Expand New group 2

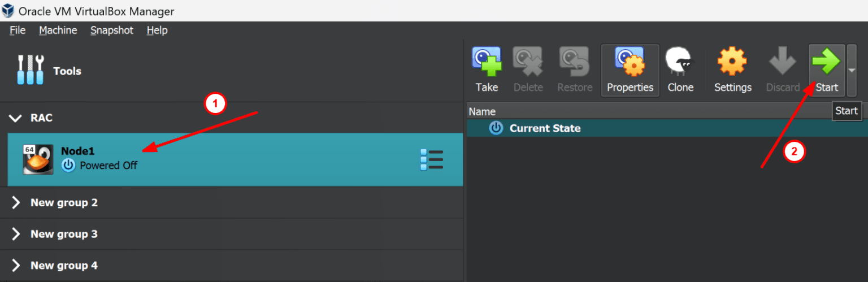pos(16,203)
